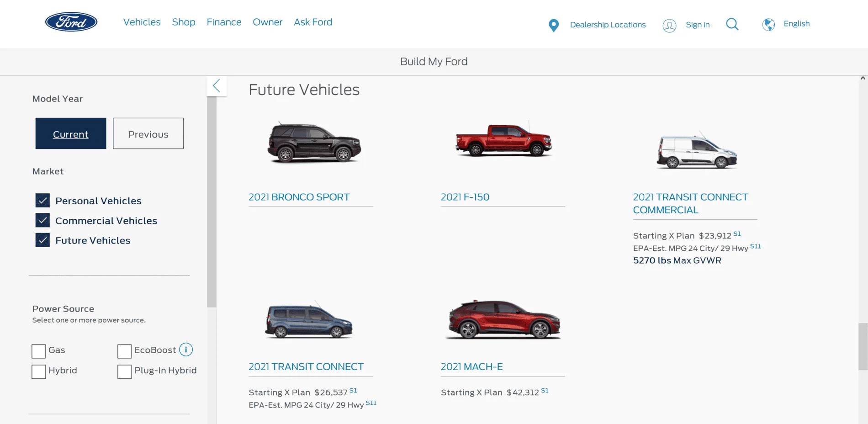Go to Dealership Locations
The width and height of the screenshot is (868, 424).
pos(608,25)
